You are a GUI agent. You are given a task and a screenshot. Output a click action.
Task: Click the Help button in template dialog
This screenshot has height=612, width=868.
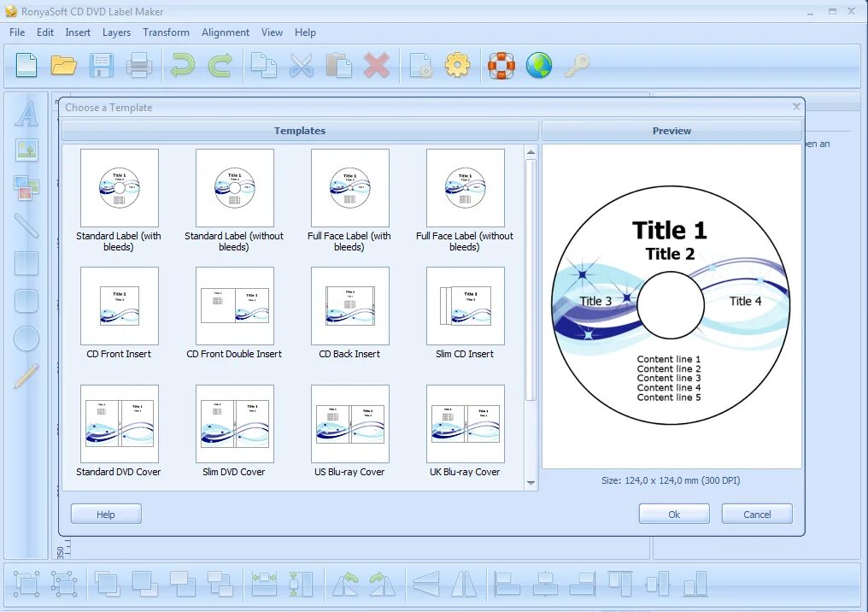click(x=106, y=514)
